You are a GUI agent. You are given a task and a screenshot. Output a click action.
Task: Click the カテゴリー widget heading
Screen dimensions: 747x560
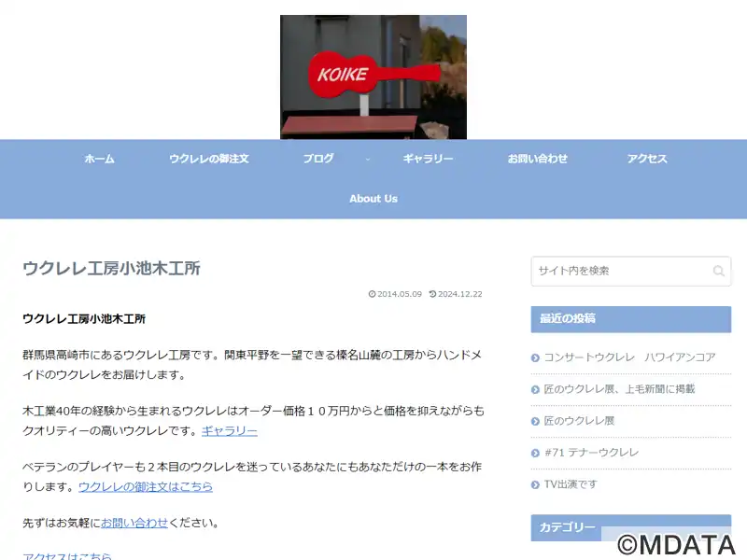(x=631, y=527)
